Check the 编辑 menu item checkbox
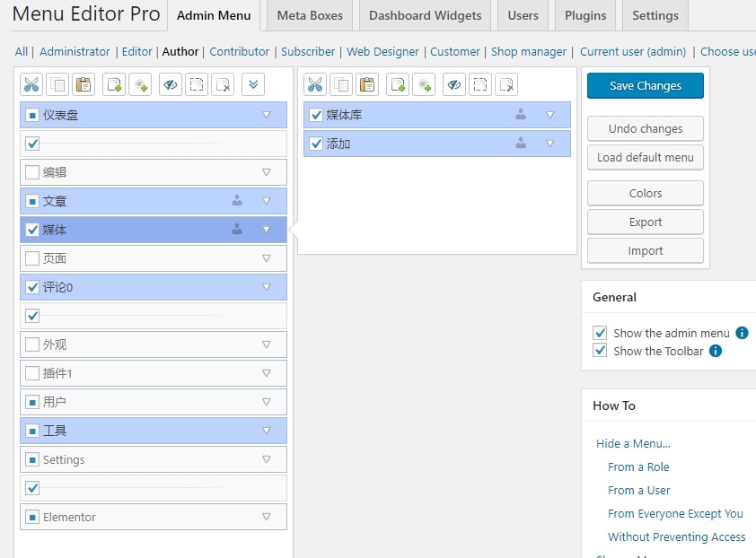The image size is (756, 558). coord(32,172)
